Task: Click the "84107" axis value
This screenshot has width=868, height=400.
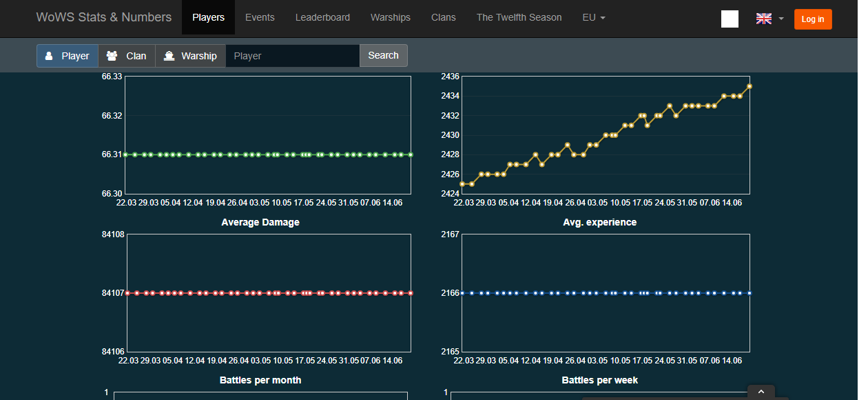Action: [x=113, y=293]
